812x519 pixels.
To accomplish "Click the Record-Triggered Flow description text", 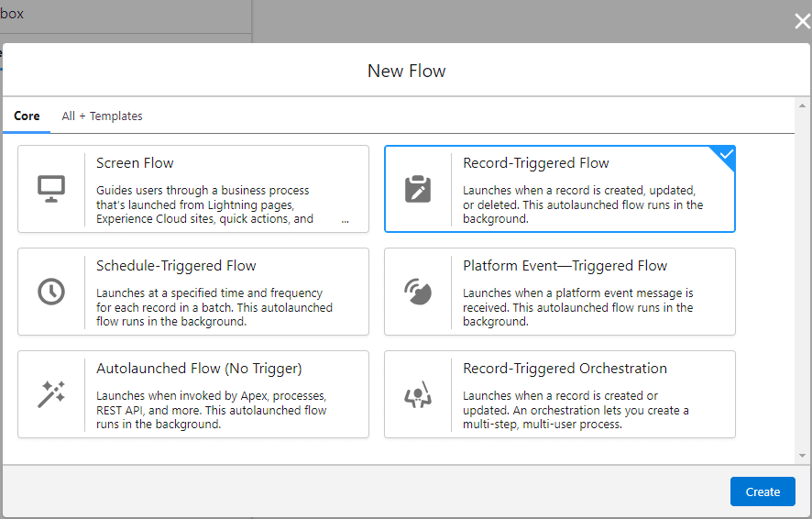I will (x=583, y=204).
